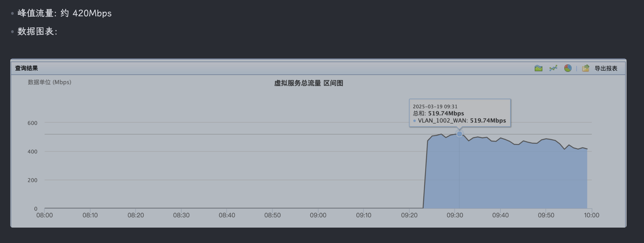The width and height of the screenshot is (644, 243).
Task: Click the 总和: 519.74Mbps tooltip line
Action: pos(438,114)
